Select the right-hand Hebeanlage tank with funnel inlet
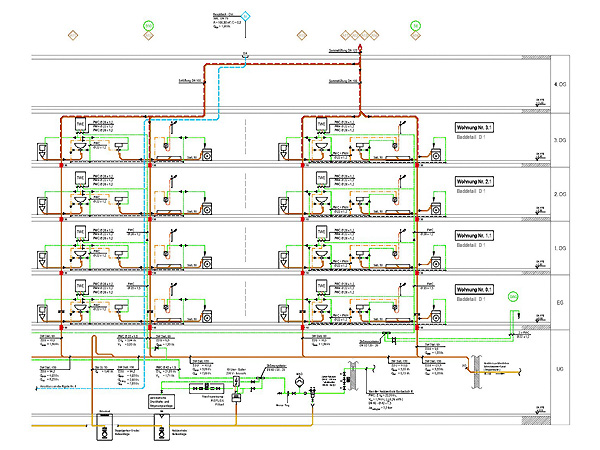This screenshot has width=600, height=450. 162,427
